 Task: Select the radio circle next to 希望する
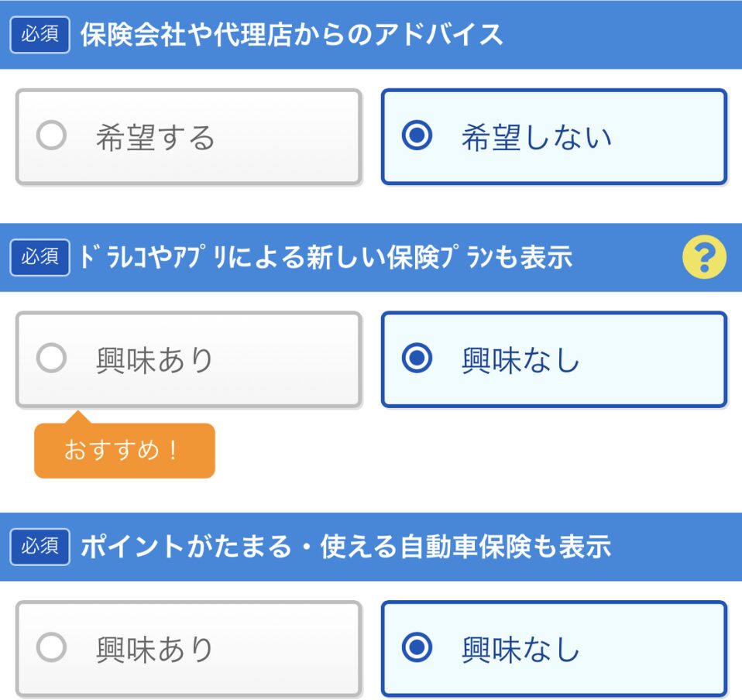click(x=51, y=136)
